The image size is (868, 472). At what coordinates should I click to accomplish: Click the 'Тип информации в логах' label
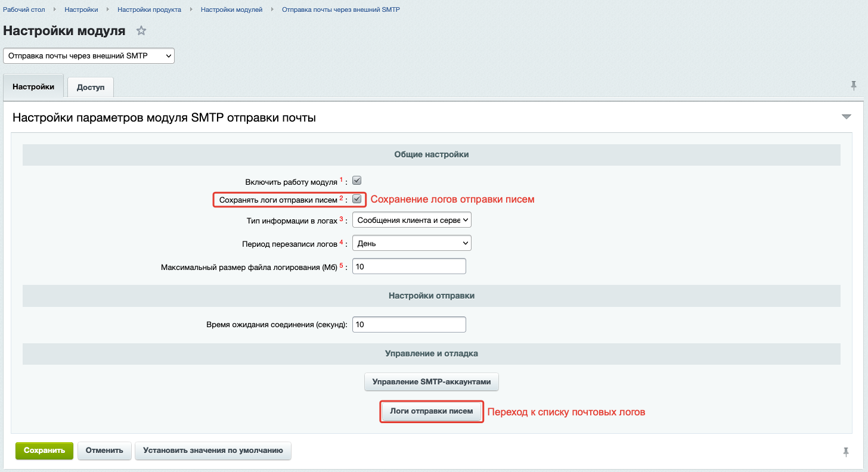[292, 221]
